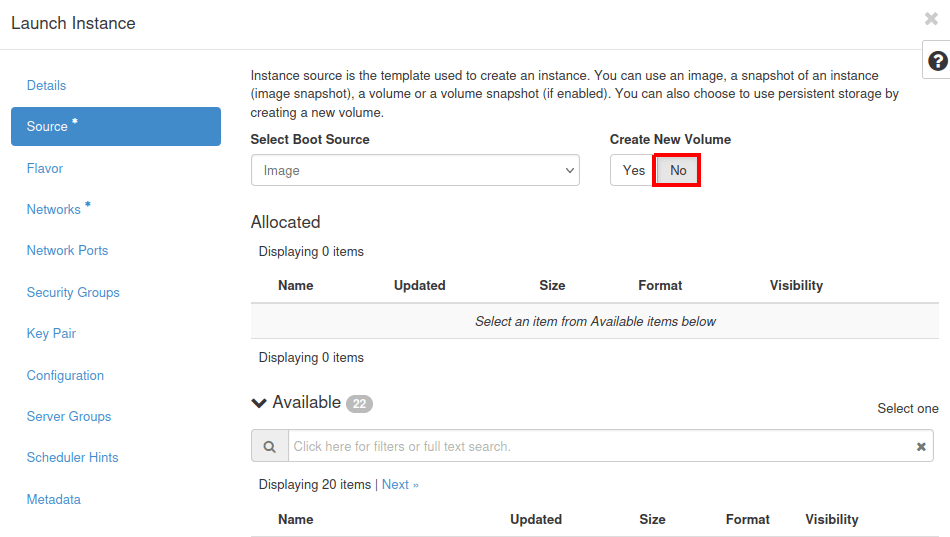950x537 pixels.
Task: Close the Launch Instance dialog
Action: [931, 19]
